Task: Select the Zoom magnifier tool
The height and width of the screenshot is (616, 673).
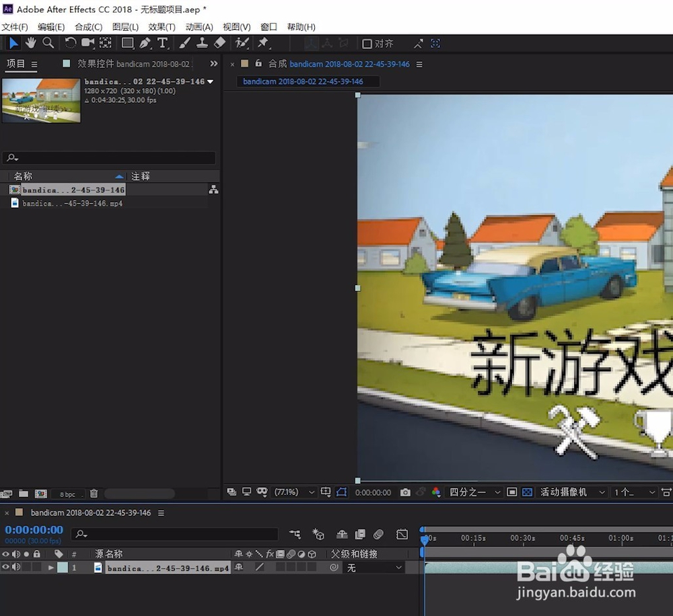Action: click(x=48, y=43)
